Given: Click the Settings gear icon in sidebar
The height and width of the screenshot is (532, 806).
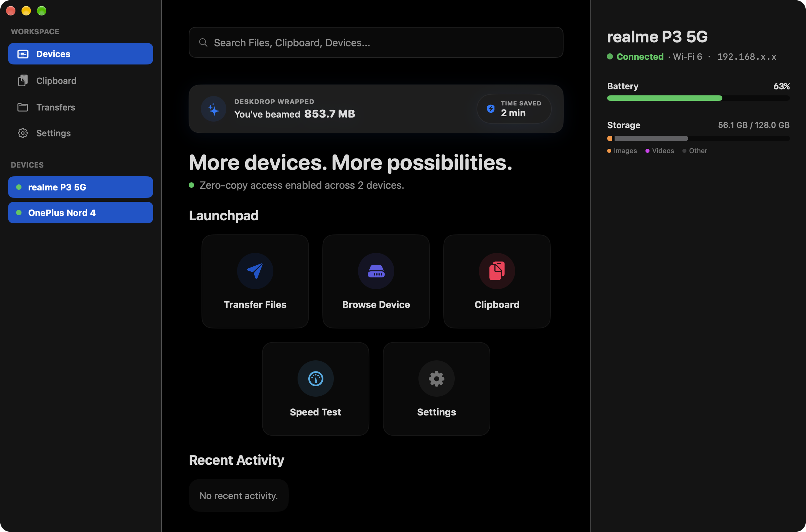Looking at the screenshot, I should (23, 133).
